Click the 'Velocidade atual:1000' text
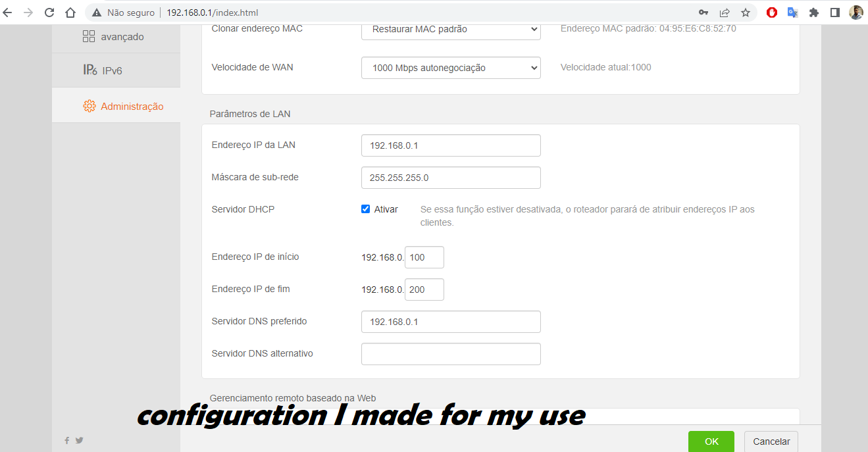The width and height of the screenshot is (868, 452). point(606,67)
